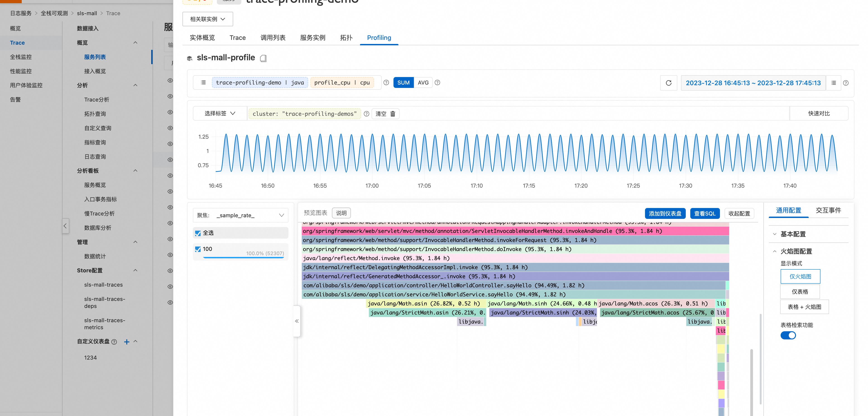Click the 快速对比 button
The image size is (868, 416).
[819, 113]
